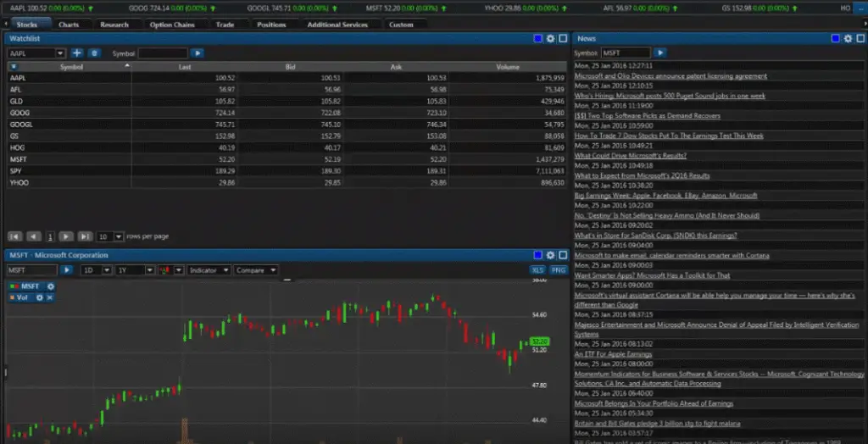Open Watchlist panel settings gear

[550, 39]
